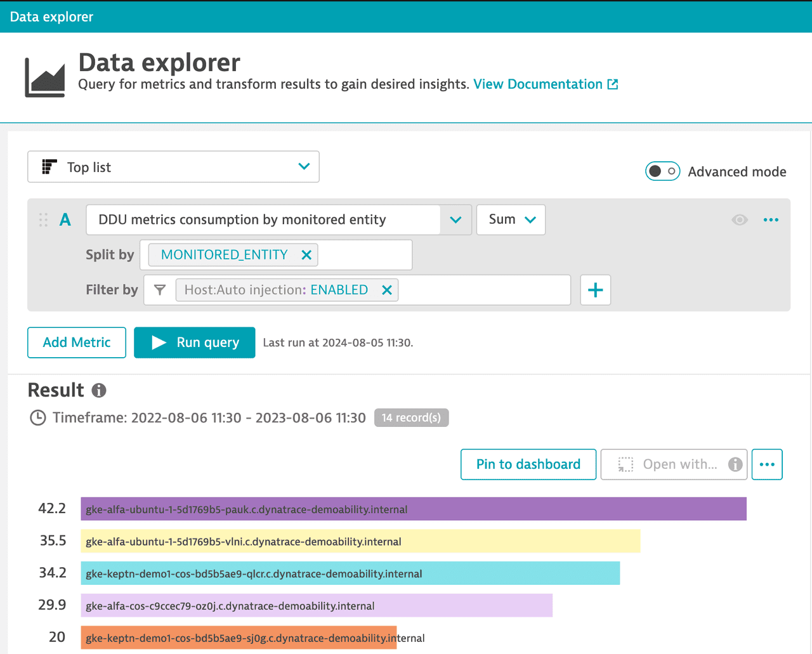Screen dimensions: 812x654
Task: Click the value 34.2
Action: (x=53, y=573)
